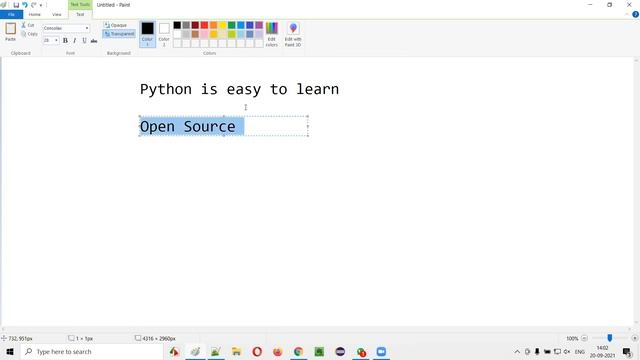Set the text background to Opaque
The width and height of the screenshot is (640, 360).
pos(116,25)
